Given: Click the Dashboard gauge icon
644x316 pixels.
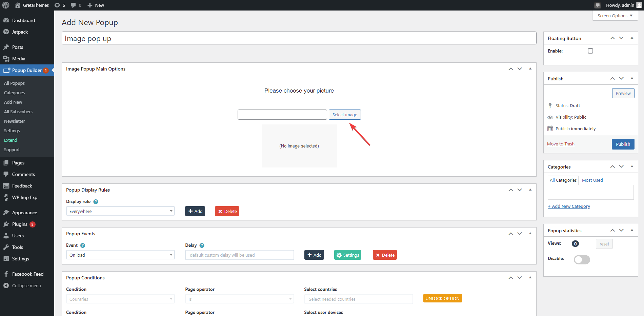Looking at the screenshot, I should coord(6,20).
